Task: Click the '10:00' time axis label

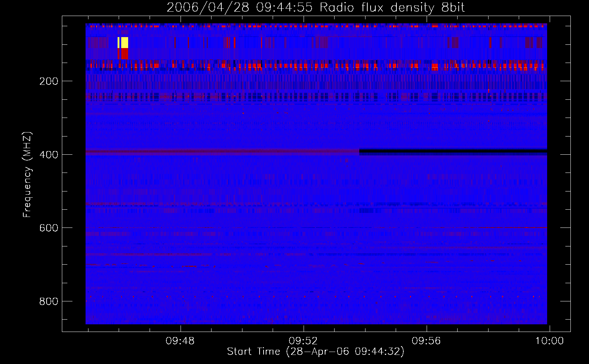Action: [x=549, y=341]
